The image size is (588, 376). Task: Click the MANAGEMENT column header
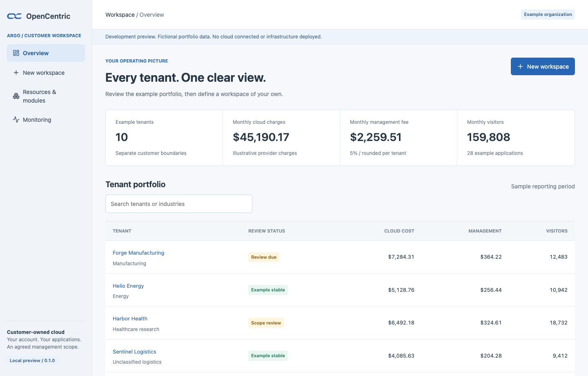coord(485,231)
